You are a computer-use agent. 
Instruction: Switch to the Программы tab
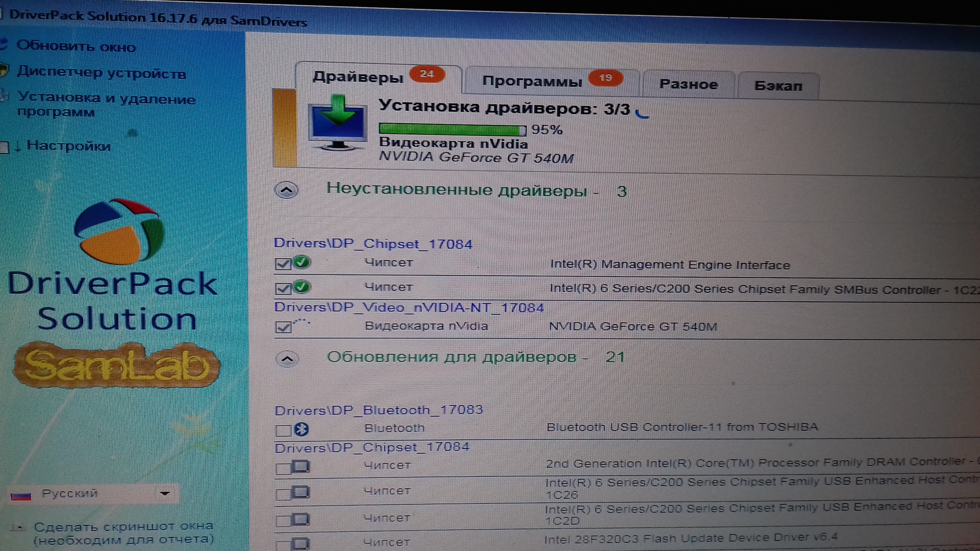coord(552,81)
